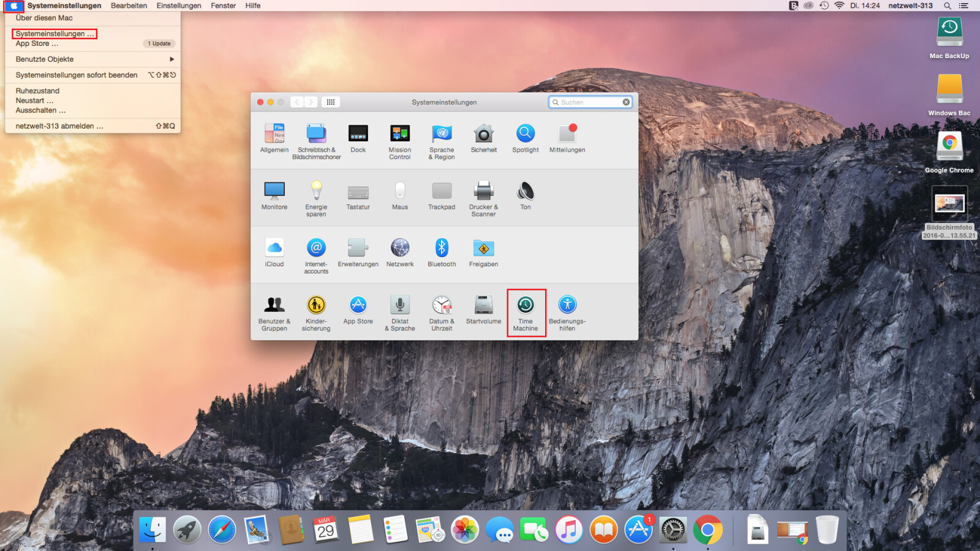Click the show-all grid button
This screenshot has height=551, width=980.
point(331,102)
